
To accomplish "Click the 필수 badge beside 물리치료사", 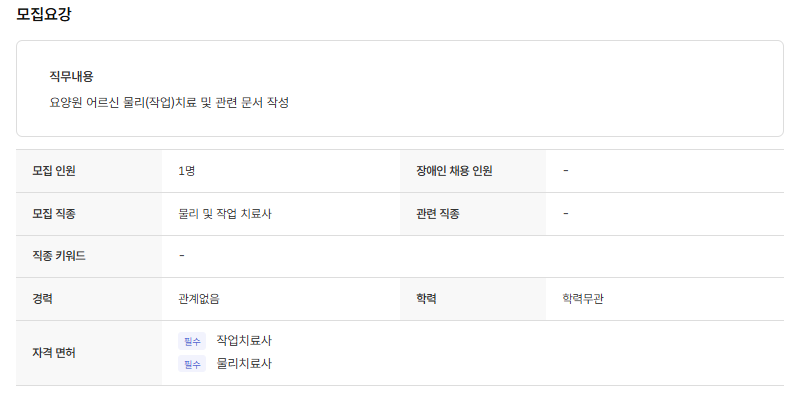I will 192,364.
